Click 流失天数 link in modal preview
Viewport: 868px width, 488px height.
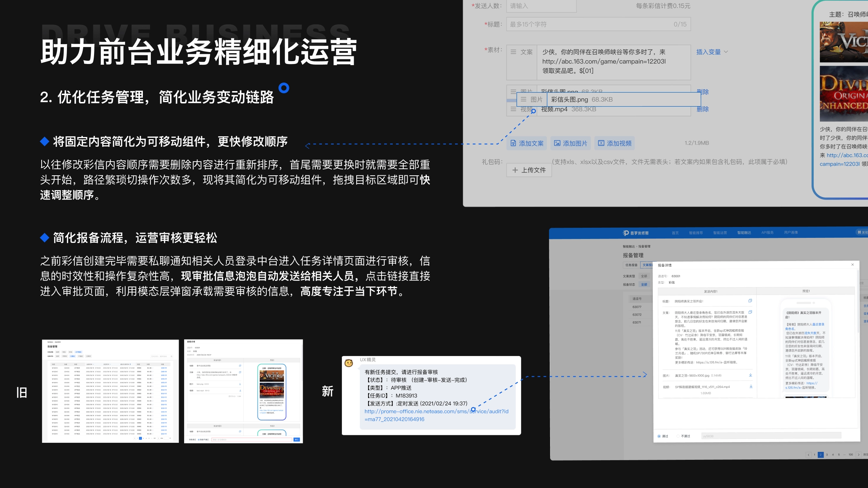[811, 333]
